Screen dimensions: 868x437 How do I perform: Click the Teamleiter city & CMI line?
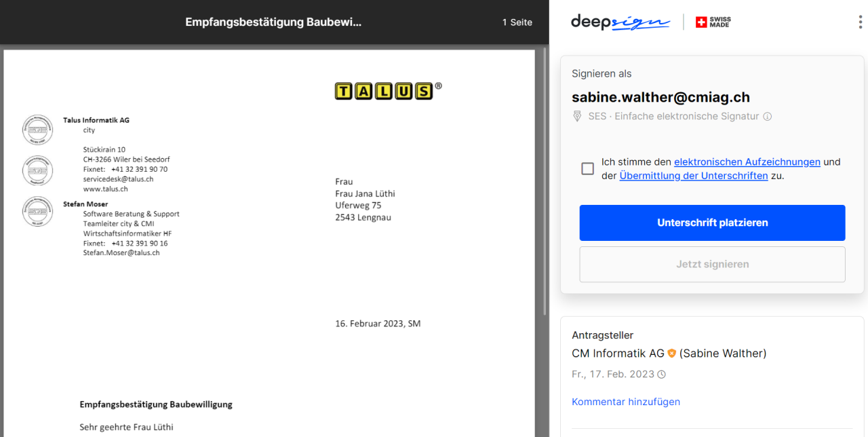click(x=119, y=223)
